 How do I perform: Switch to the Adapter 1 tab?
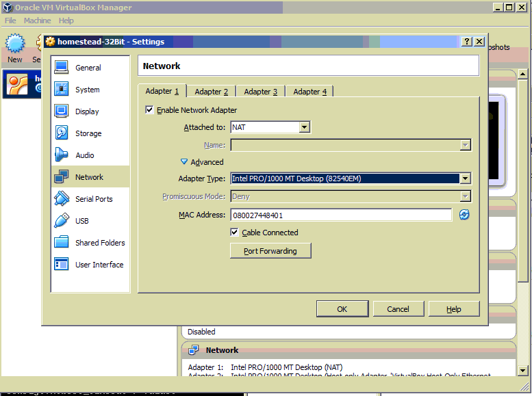pos(162,91)
